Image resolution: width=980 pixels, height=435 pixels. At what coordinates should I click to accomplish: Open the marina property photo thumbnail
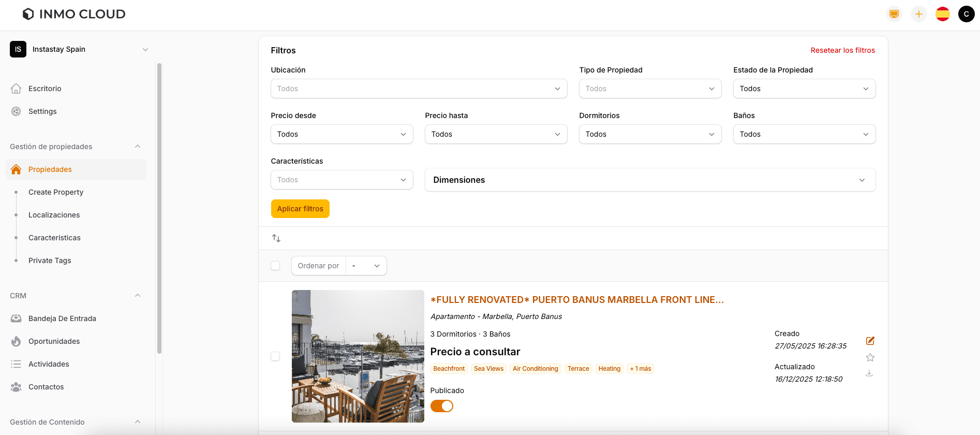(358, 356)
